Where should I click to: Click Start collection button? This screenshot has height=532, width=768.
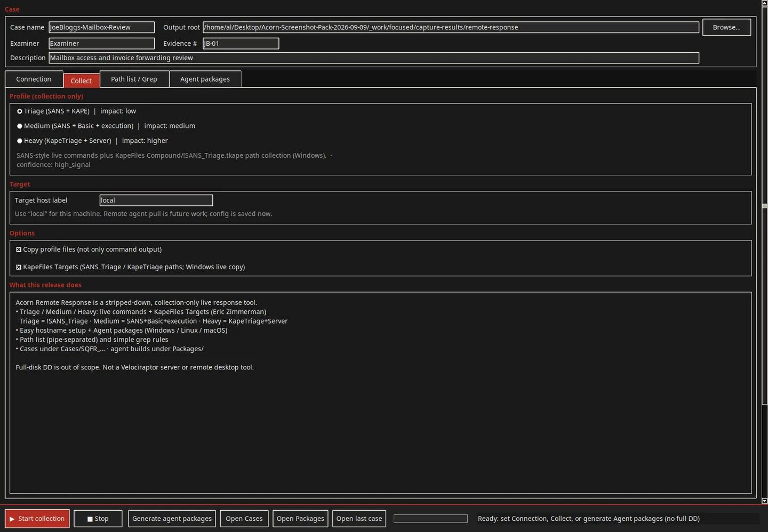click(37, 519)
